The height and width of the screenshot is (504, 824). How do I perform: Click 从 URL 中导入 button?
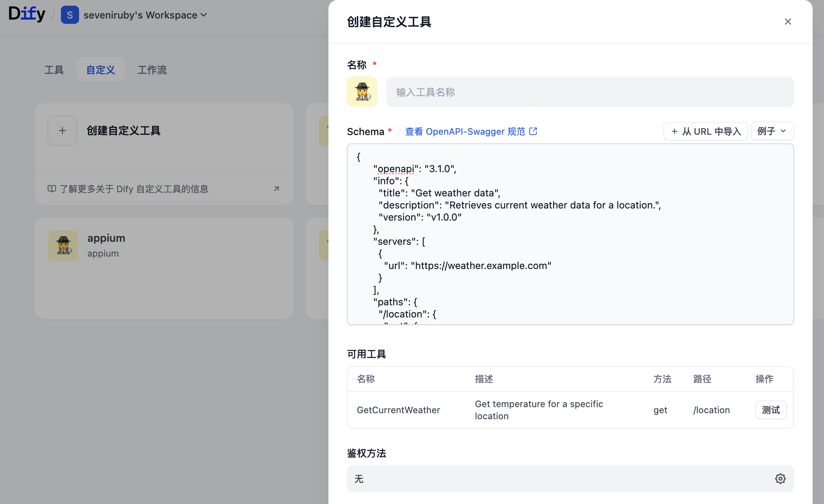click(x=706, y=131)
